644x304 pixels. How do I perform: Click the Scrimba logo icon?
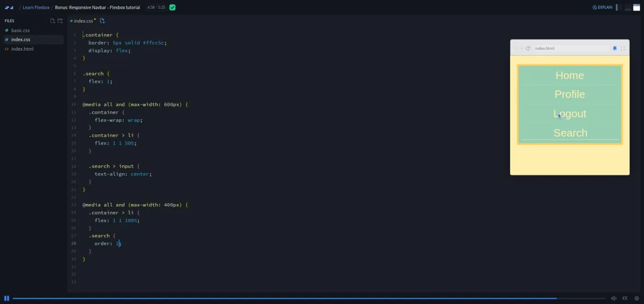tap(9, 7)
